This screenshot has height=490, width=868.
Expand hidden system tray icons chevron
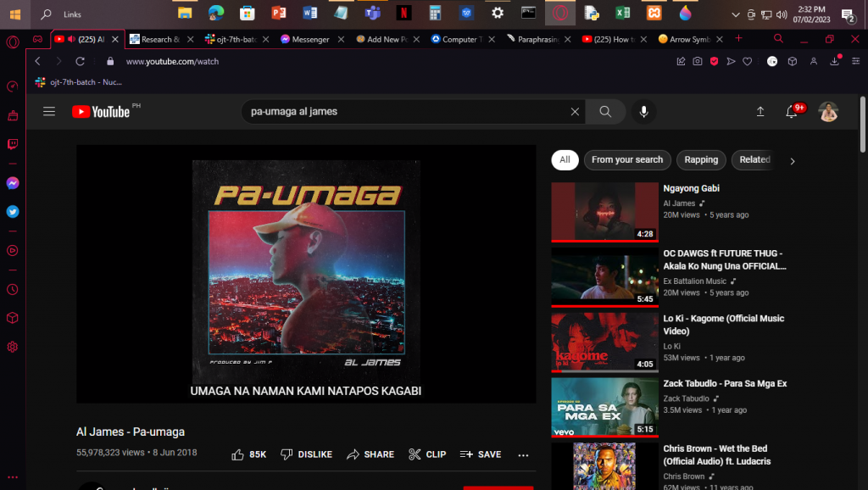(735, 15)
